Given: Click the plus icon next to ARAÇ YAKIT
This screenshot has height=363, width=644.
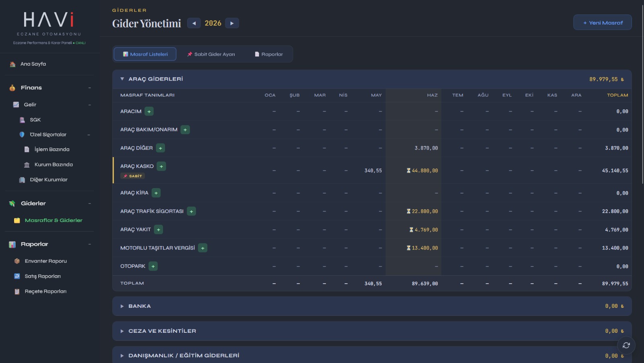Looking at the screenshot, I should (159, 230).
